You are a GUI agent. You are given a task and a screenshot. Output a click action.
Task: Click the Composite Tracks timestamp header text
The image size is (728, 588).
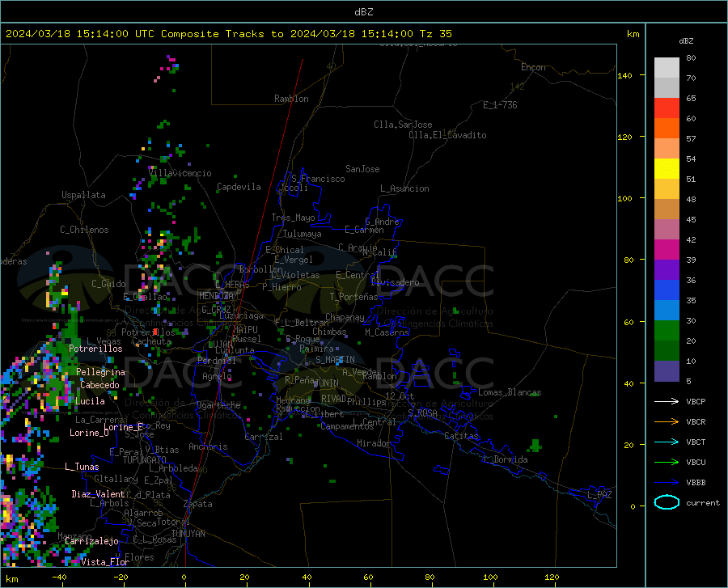(228, 34)
